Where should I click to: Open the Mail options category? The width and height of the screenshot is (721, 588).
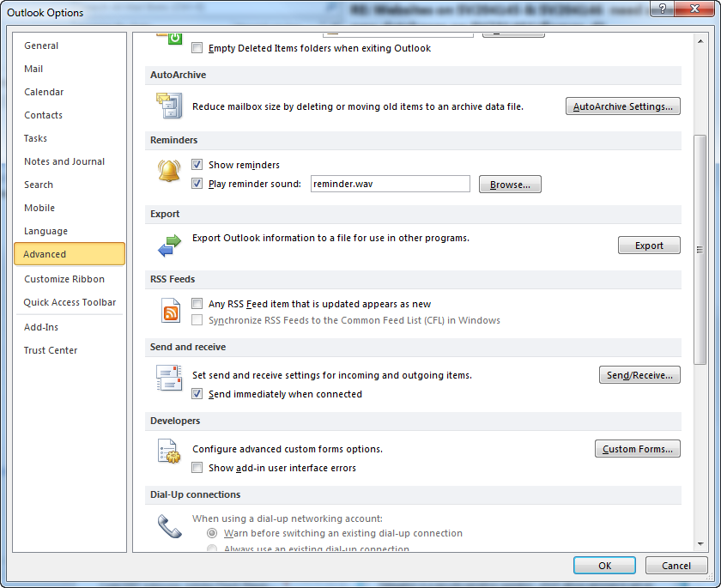pos(70,69)
